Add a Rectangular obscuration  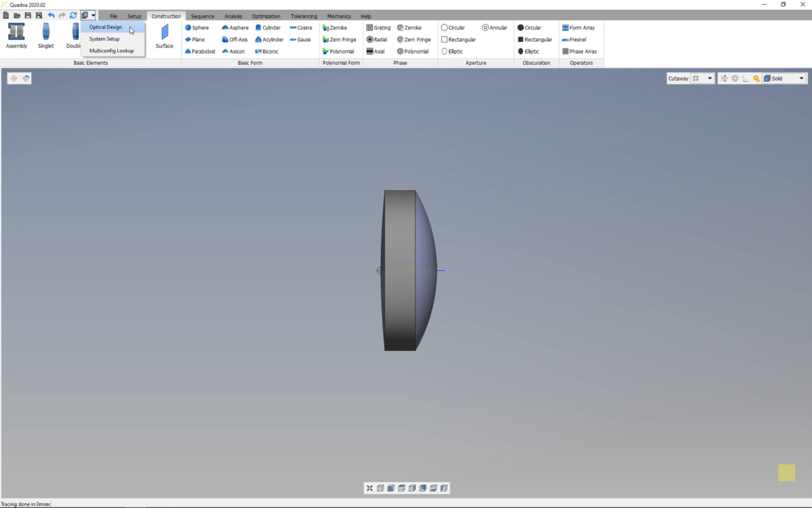(535, 40)
